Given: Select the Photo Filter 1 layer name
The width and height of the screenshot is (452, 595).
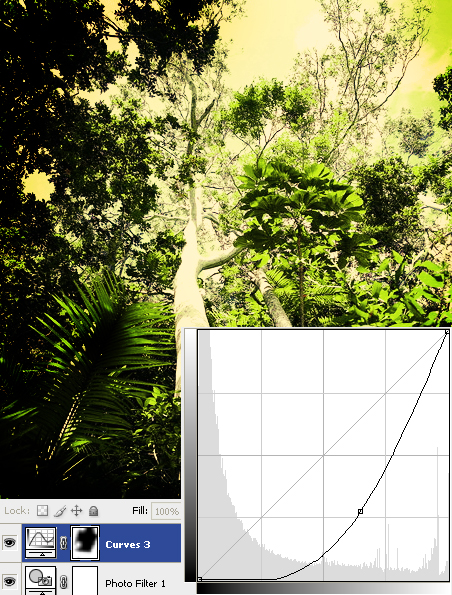Looking at the screenshot, I should 135,583.
